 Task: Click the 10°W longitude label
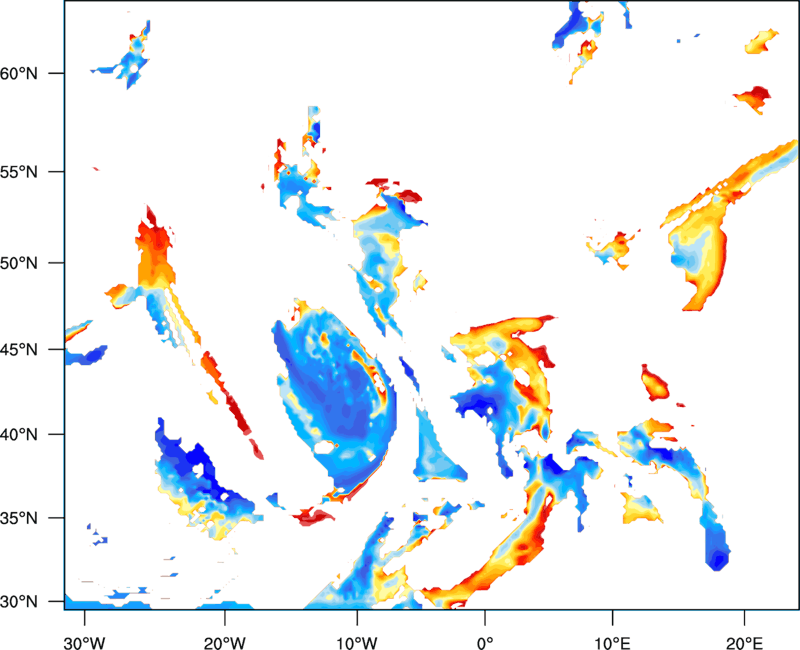pos(357,643)
